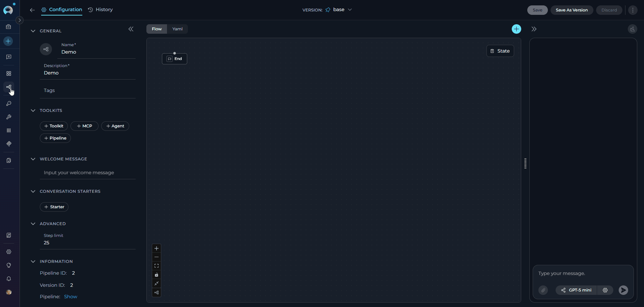
Task: Open the notifications bell in the sidebar
Action: 9,279
